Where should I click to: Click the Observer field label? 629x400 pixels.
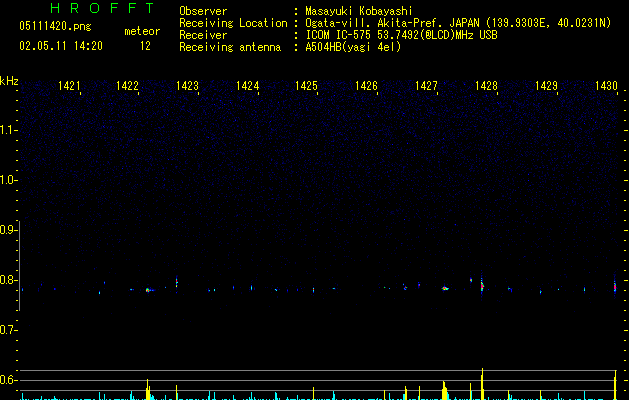[203, 11]
